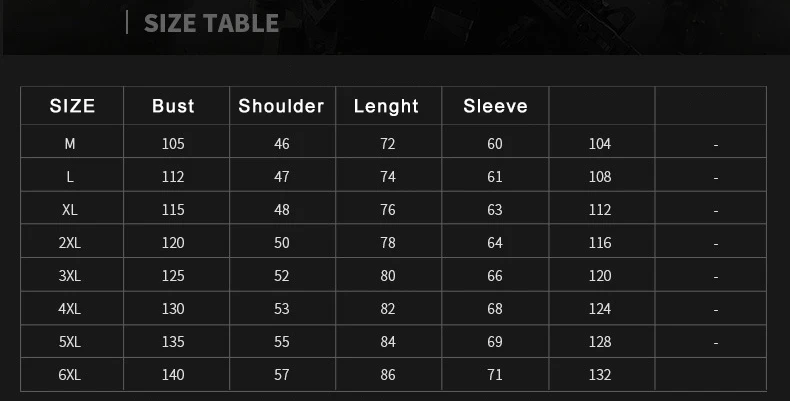Click the 3XL size row label
The image size is (790, 401).
point(70,276)
